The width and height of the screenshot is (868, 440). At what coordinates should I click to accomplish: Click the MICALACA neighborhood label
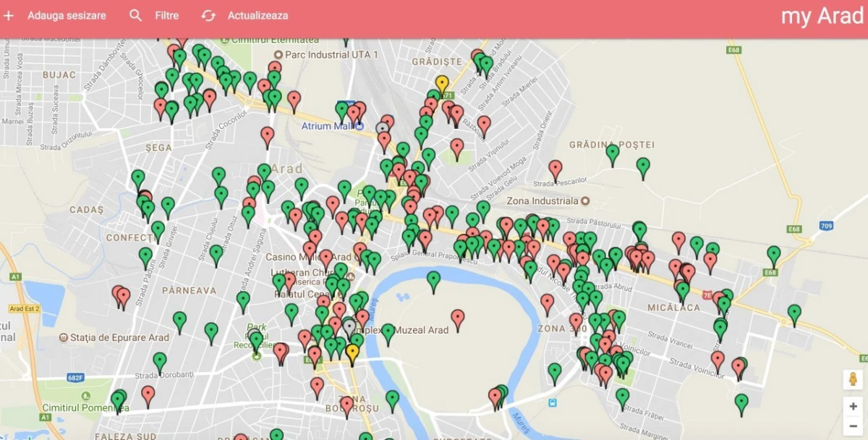[x=675, y=308]
